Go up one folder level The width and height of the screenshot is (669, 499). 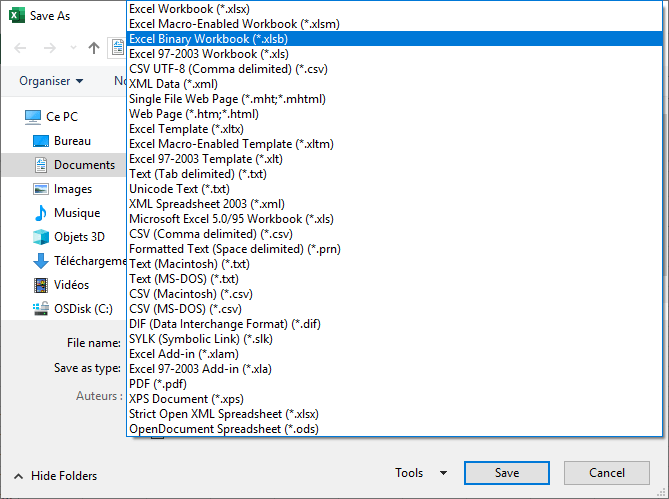(94, 48)
